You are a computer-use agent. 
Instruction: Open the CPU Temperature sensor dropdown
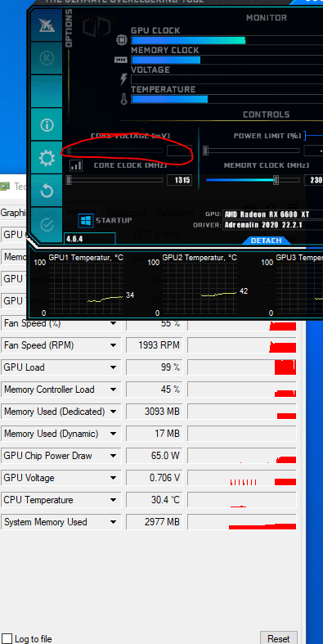113,501
